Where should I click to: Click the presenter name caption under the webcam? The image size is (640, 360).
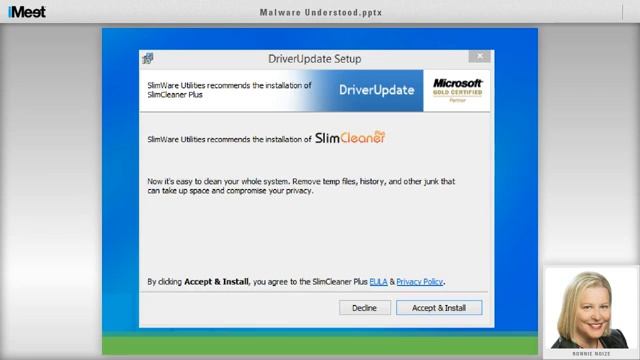click(591, 354)
